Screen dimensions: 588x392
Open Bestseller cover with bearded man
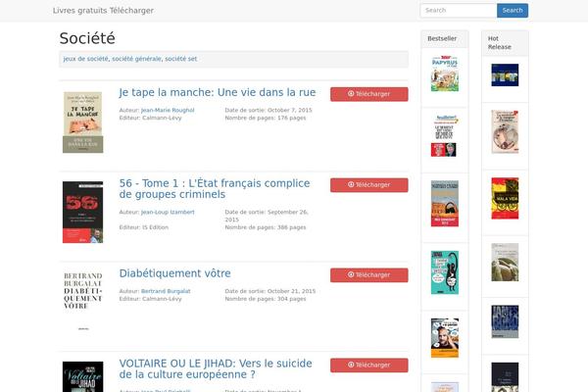[x=445, y=338]
